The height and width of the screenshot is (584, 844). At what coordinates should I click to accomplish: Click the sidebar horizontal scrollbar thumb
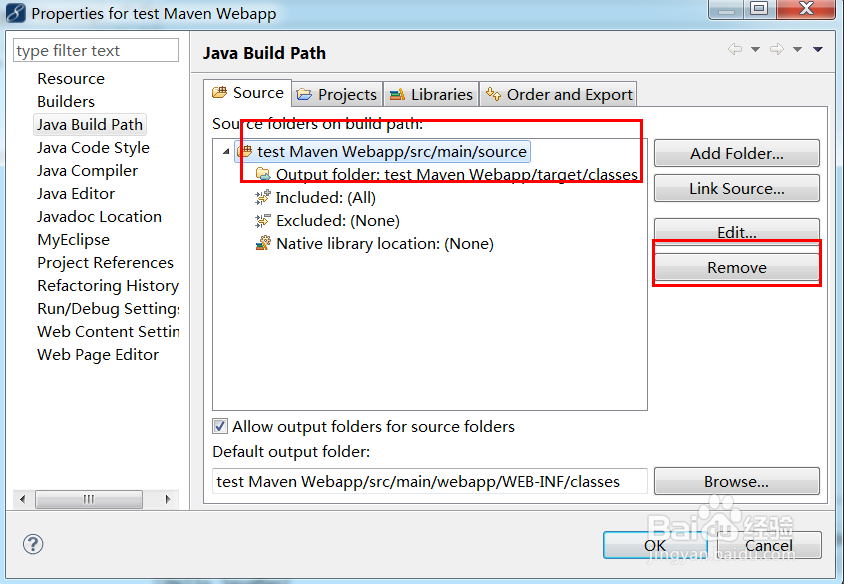[x=89, y=499]
